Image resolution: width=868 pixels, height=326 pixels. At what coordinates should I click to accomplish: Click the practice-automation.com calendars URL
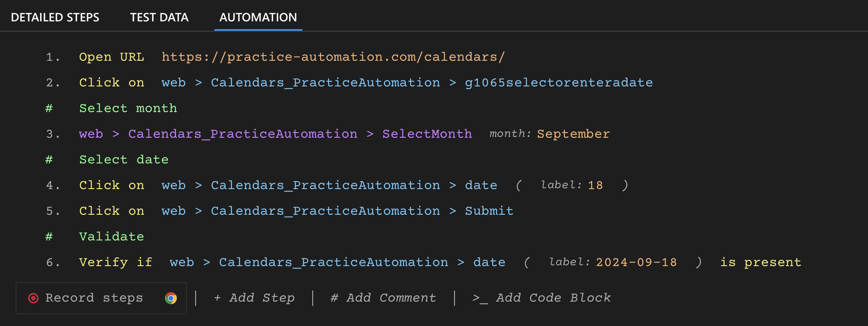(333, 57)
